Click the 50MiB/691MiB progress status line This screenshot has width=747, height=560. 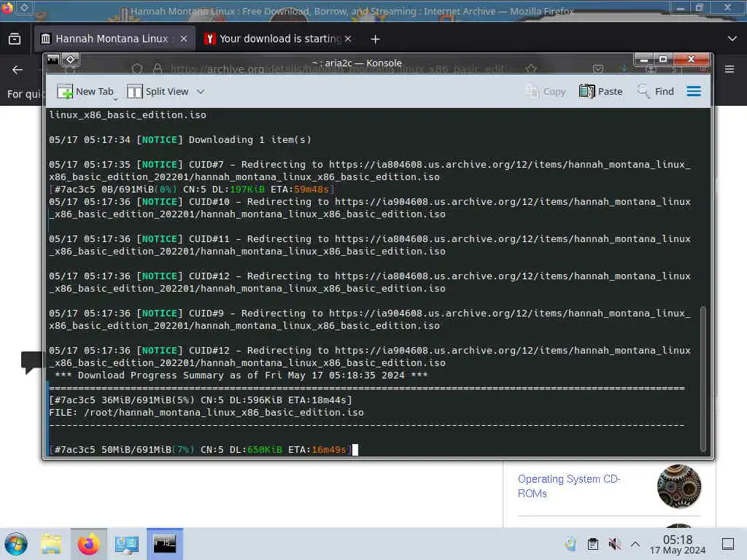pyautogui.click(x=200, y=449)
